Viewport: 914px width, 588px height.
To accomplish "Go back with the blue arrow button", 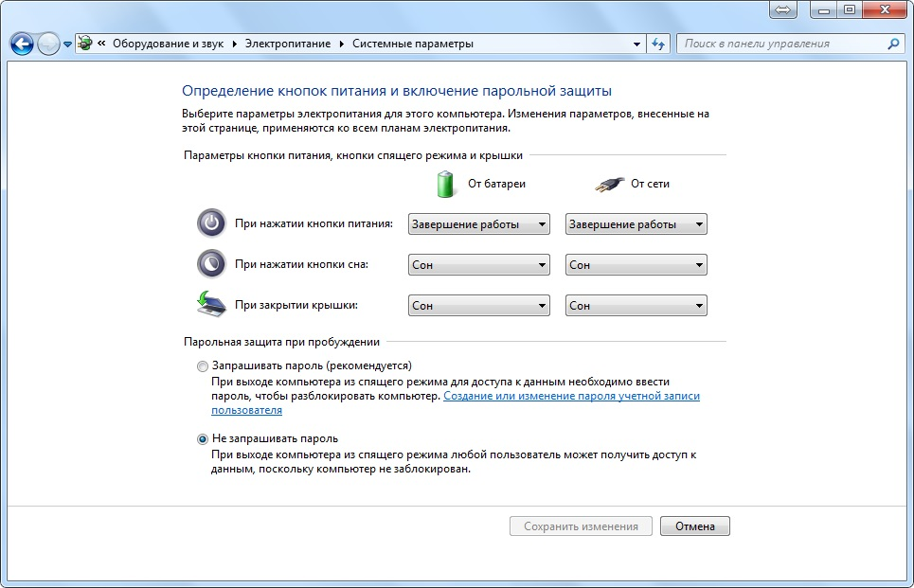I will (x=22, y=44).
